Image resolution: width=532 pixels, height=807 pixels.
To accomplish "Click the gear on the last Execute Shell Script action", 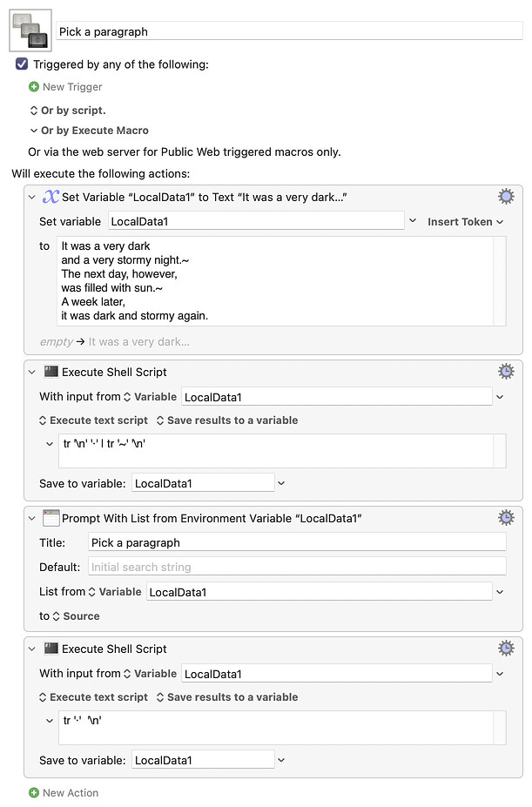I will point(506,648).
